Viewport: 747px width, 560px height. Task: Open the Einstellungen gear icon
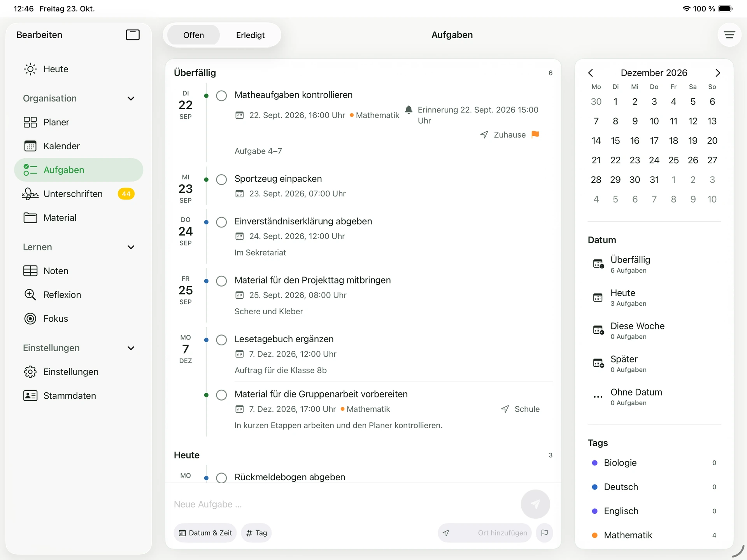click(x=30, y=372)
